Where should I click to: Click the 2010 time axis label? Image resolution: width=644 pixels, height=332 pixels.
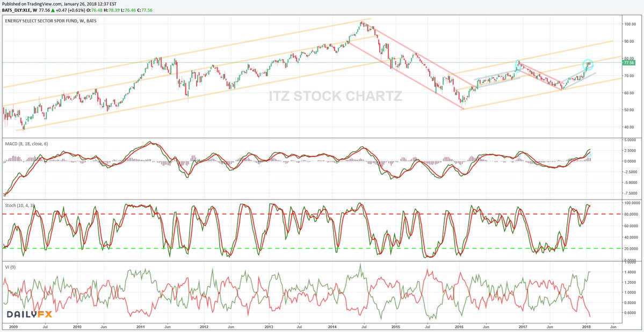coord(77,328)
